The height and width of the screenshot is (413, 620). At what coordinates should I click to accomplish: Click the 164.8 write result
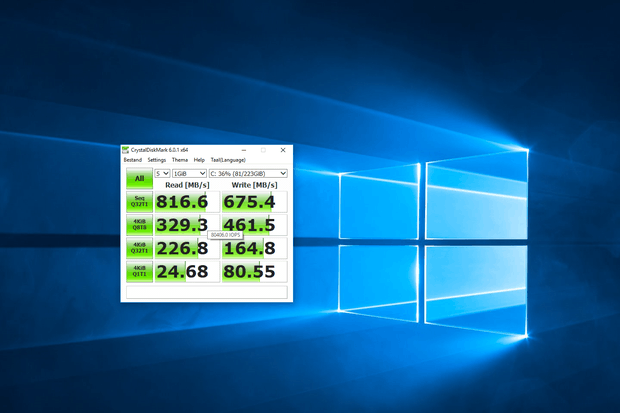click(254, 248)
